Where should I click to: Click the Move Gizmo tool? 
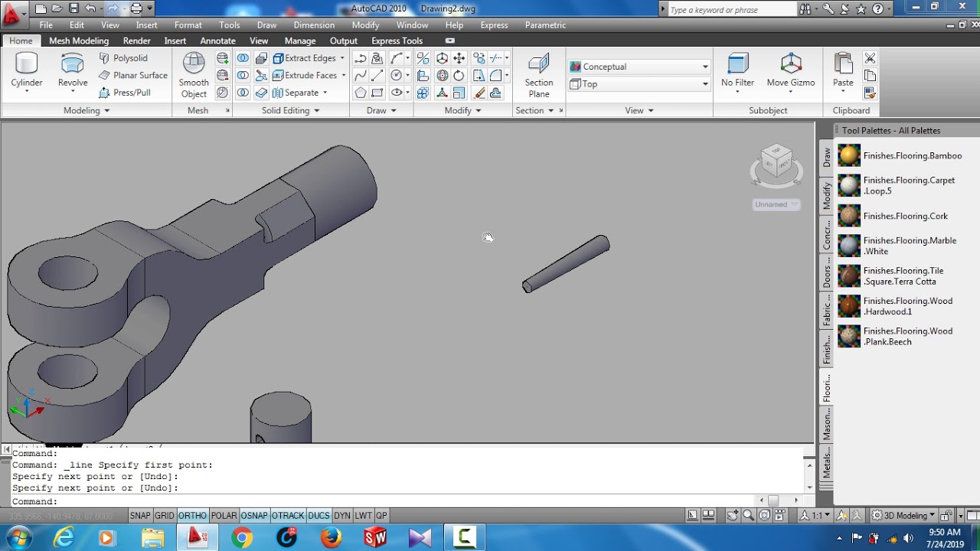(791, 73)
